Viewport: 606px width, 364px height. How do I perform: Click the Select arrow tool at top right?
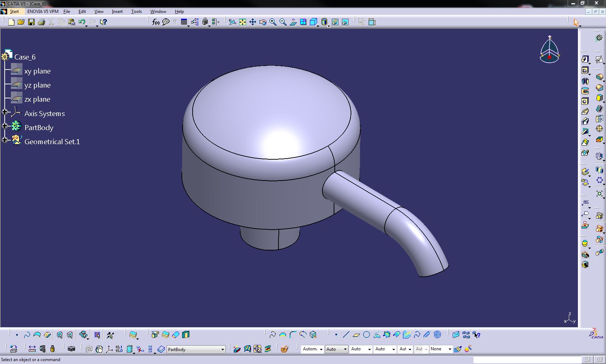(x=576, y=22)
